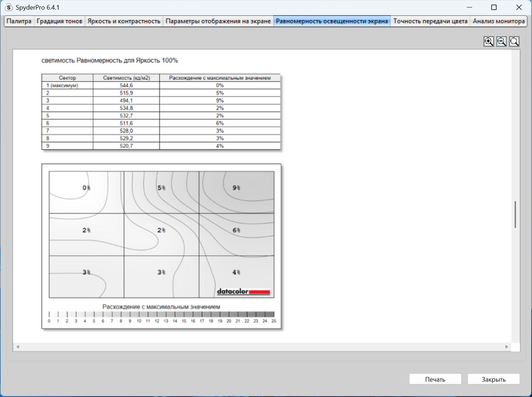Select the Параметры отображения на экране tab
Screen dimensions: 532x397
coord(218,21)
